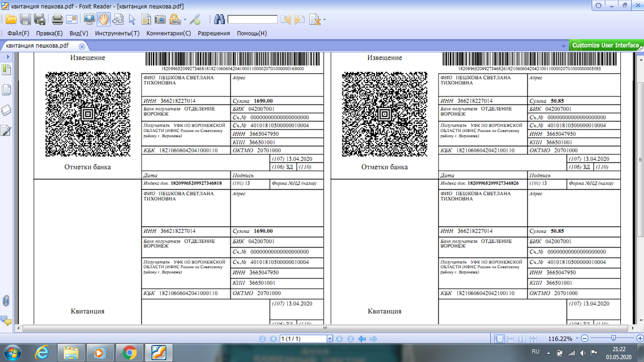This screenshot has width=644, height=362.
Task: Go to the previous page
Action: (273, 339)
